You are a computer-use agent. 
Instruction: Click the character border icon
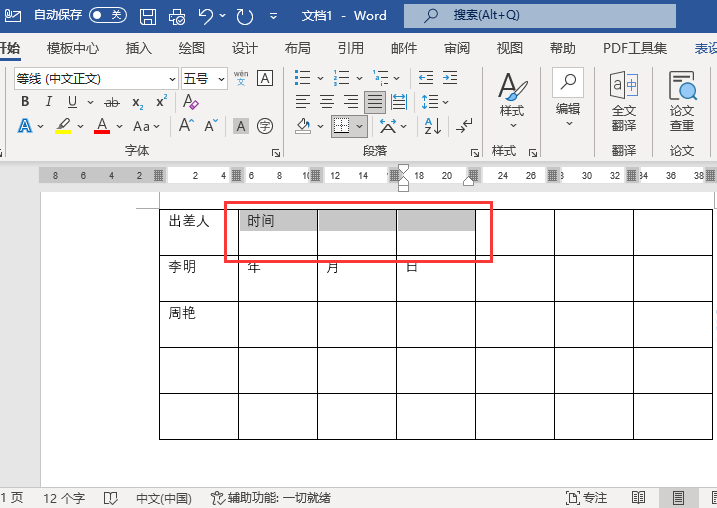click(x=265, y=79)
